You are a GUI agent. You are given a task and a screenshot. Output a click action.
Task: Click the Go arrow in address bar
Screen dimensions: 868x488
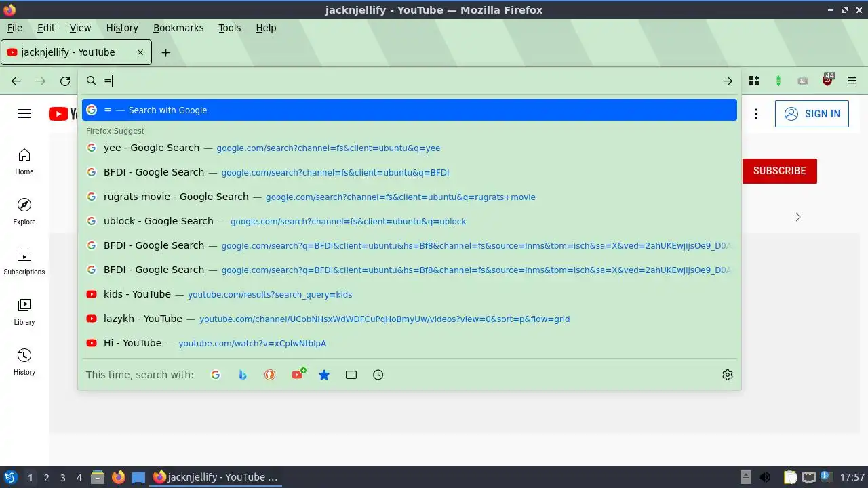[728, 81]
